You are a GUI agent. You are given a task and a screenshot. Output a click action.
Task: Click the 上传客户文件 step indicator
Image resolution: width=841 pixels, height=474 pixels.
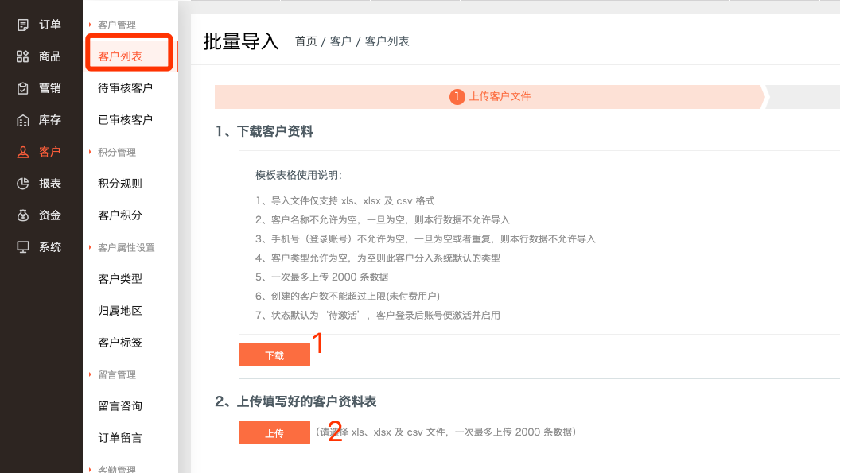[490, 96]
